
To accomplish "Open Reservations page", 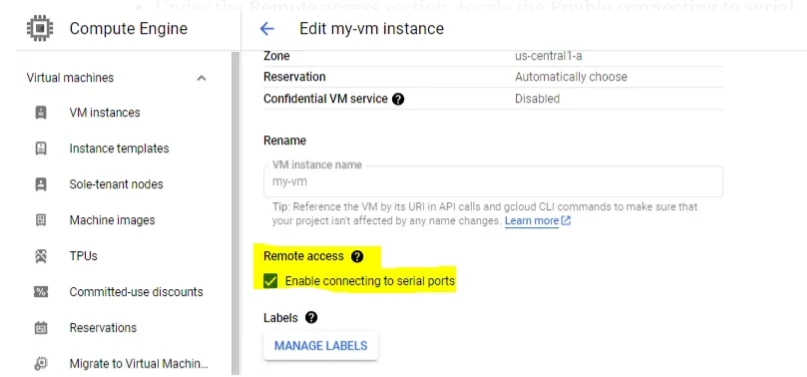I will pyautogui.click(x=103, y=328).
